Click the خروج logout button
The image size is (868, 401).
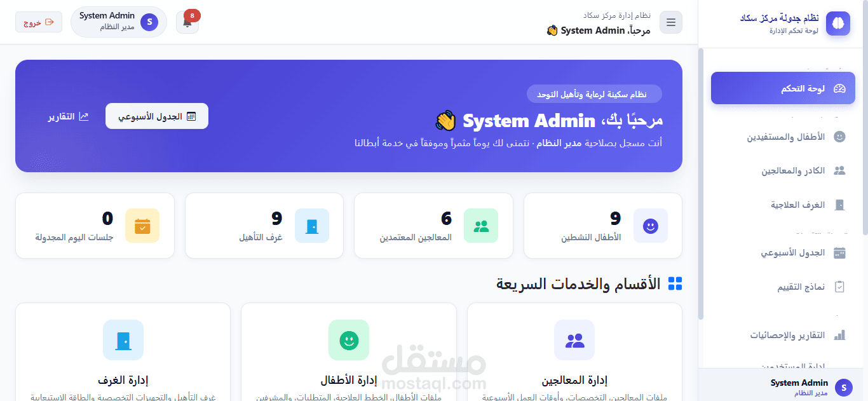39,22
